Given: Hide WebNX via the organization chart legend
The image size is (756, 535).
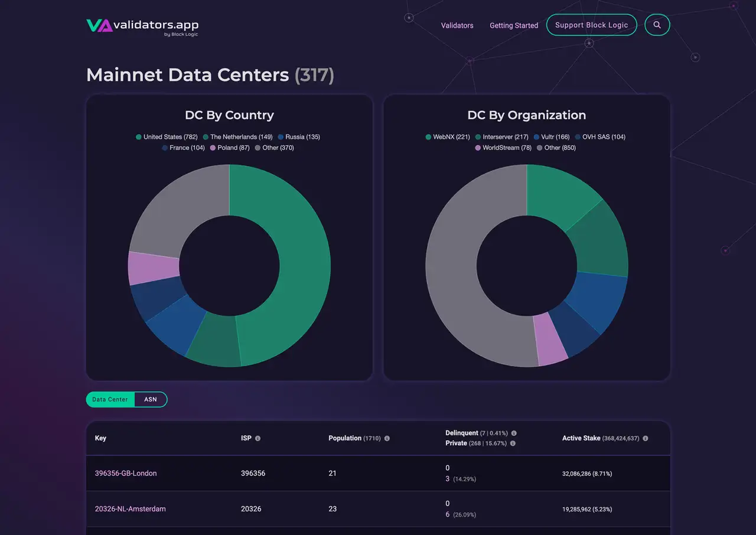Looking at the screenshot, I should tap(447, 136).
